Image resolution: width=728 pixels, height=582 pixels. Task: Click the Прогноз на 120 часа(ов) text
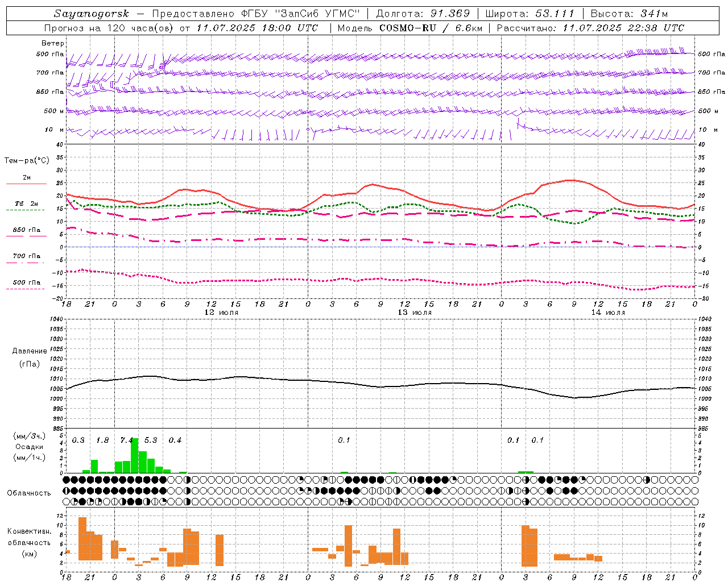(109, 28)
